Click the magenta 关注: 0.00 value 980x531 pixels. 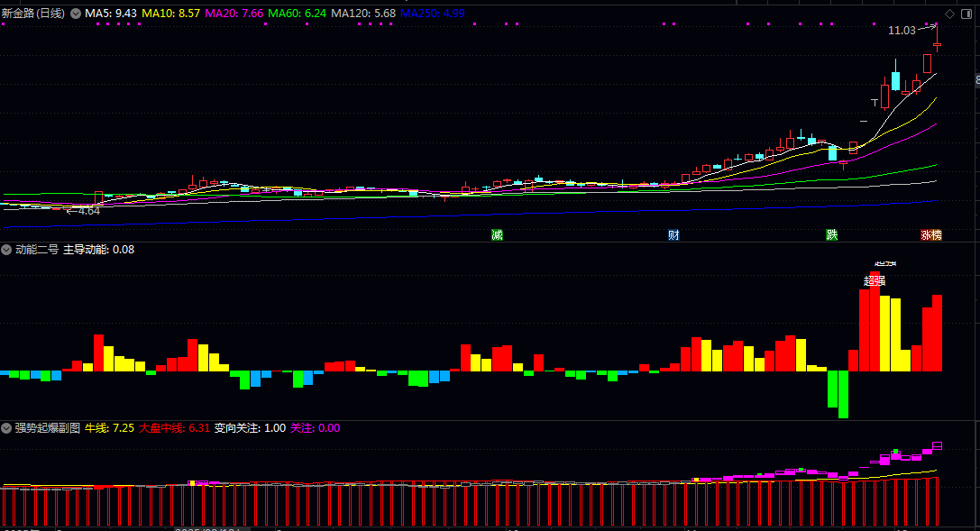tap(315, 428)
